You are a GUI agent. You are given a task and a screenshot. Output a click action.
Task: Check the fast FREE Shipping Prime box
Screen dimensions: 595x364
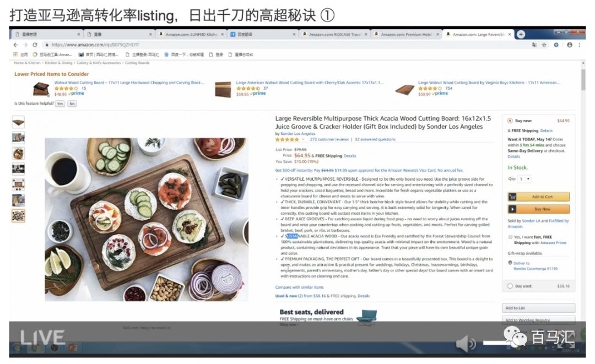[510, 237]
